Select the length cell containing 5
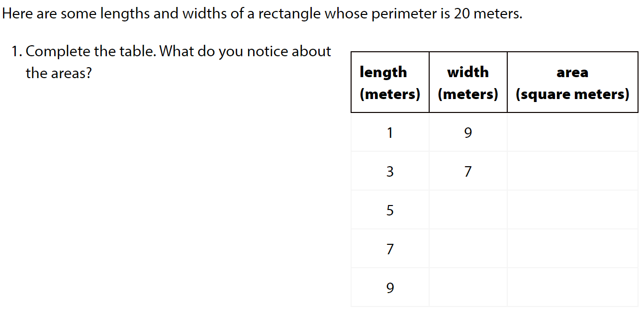The width and height of the screenshot is (644, 312). (390, 210)
